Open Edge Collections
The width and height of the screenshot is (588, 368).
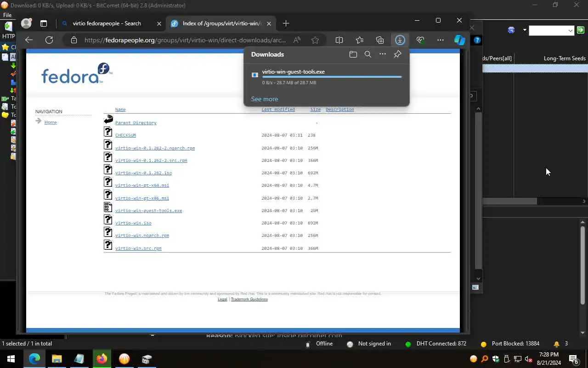(380, 40)
